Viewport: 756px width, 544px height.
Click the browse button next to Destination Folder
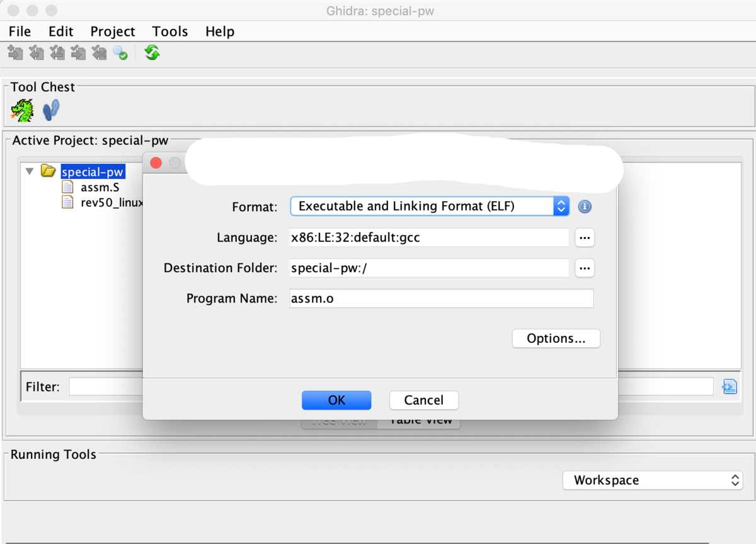[585, 268]
